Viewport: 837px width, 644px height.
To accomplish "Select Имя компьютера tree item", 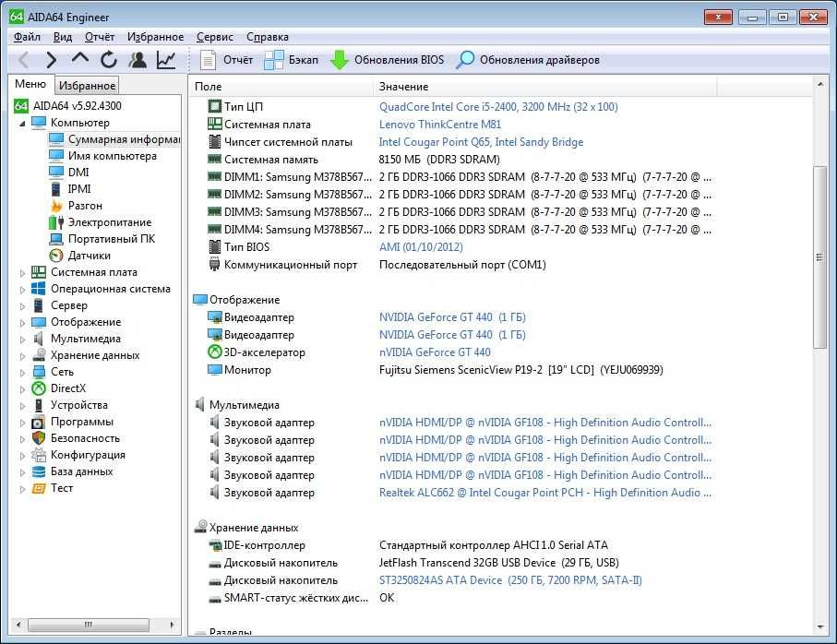I will pyautogui.click(x=102, y=156).
